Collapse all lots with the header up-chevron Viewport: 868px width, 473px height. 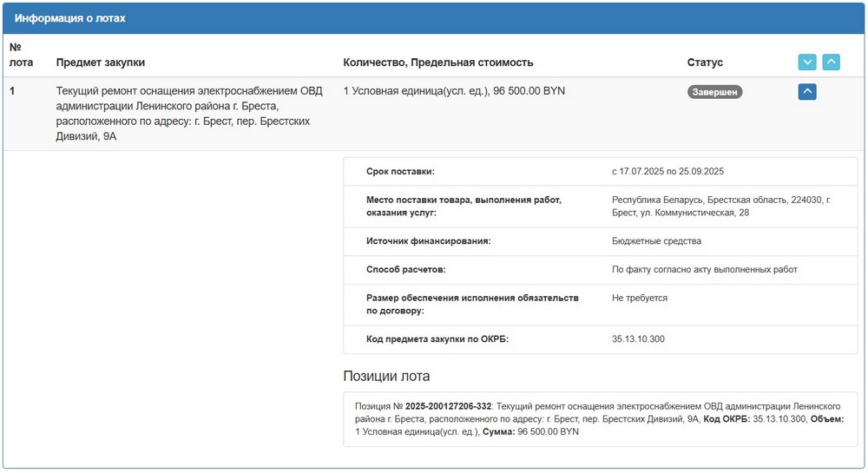point(832,62)
